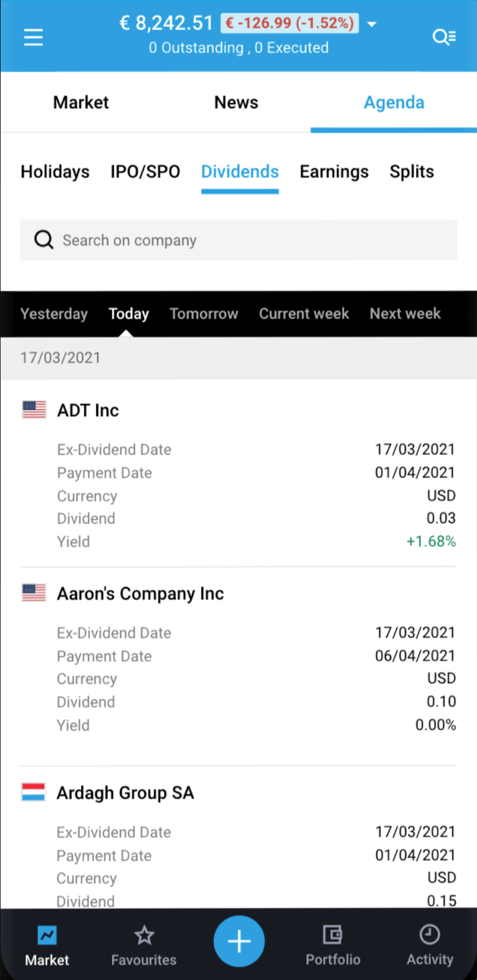Open Activity clock icon
The width and height of the screenshot is (477, 980).
430,935
